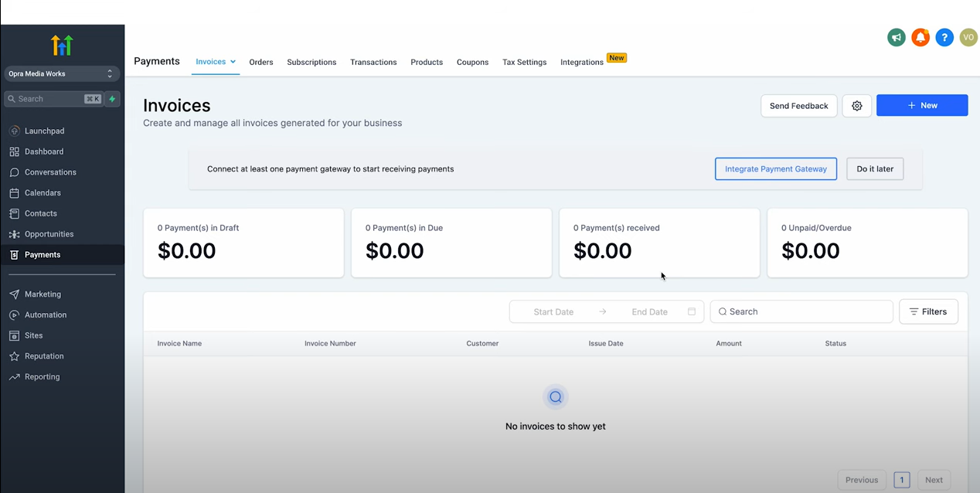Viewport: 980px width, 493px height.
Task: Click the blue help question mark icon
Action: click(x=944, y=37)
